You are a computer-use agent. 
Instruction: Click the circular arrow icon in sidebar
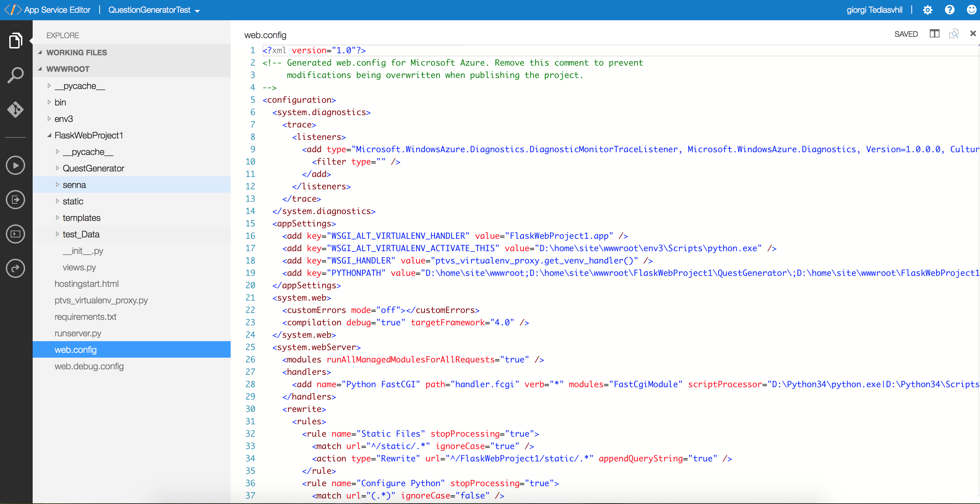15,268
